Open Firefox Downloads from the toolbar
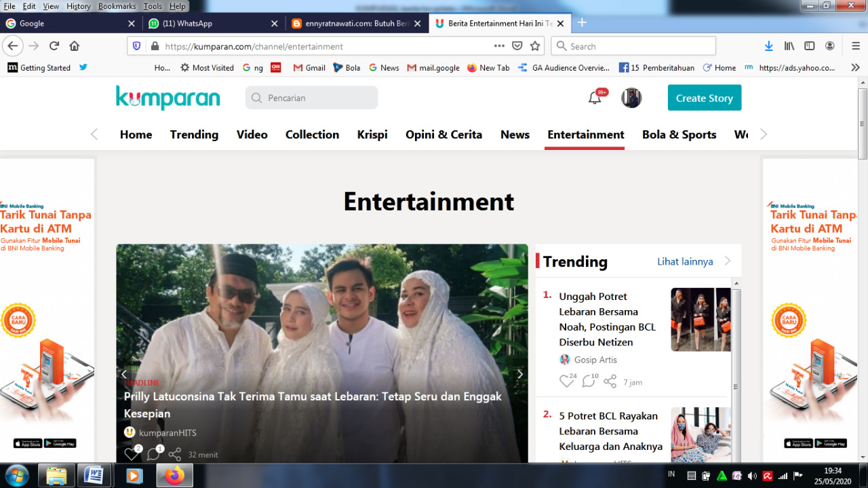The height and width of the screenshot is (488, 868). click(768, 45)
